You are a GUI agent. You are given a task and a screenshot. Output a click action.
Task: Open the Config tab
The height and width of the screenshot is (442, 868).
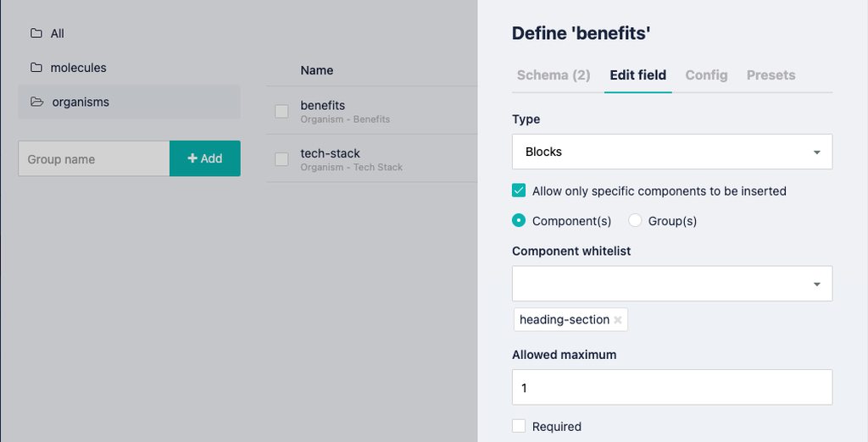click(x=706, y=75)
